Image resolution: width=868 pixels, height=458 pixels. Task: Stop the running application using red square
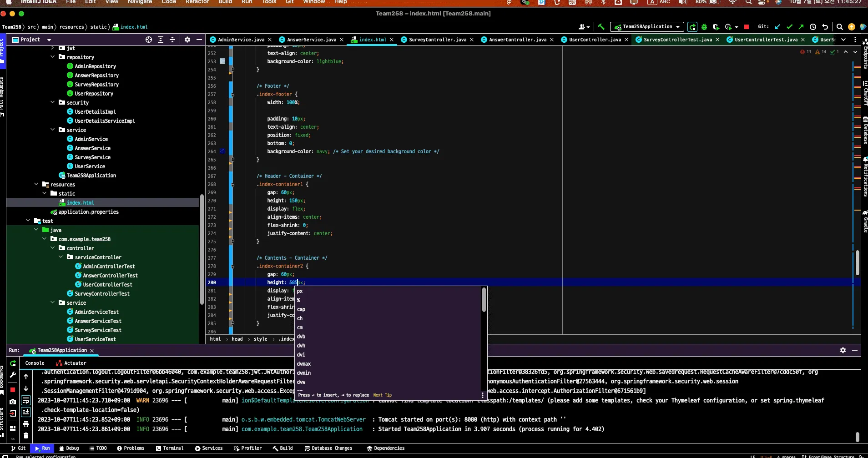tap(746, 27)
